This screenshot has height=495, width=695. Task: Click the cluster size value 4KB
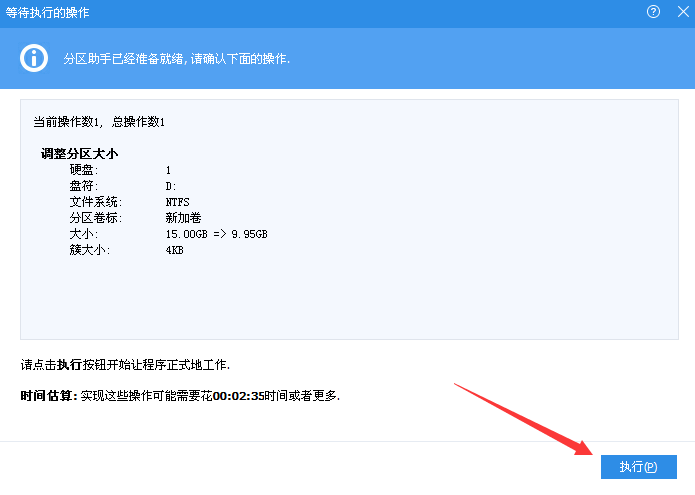click(174, 250)
